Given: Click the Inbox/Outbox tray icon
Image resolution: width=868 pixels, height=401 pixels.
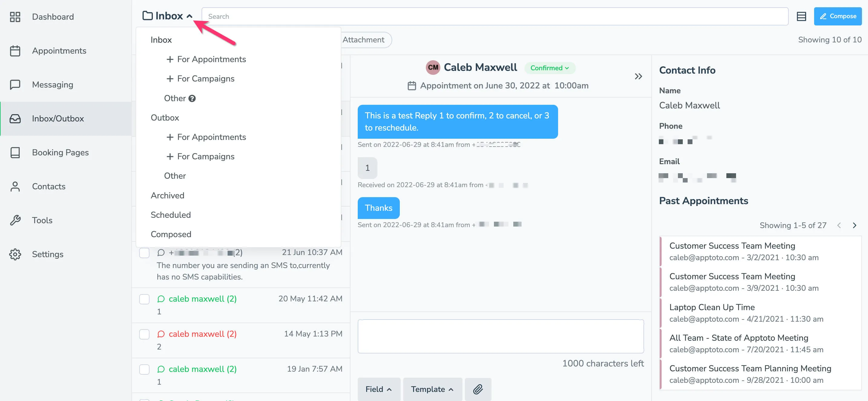Looking at the screenshot, I should (x=15, y=118).
